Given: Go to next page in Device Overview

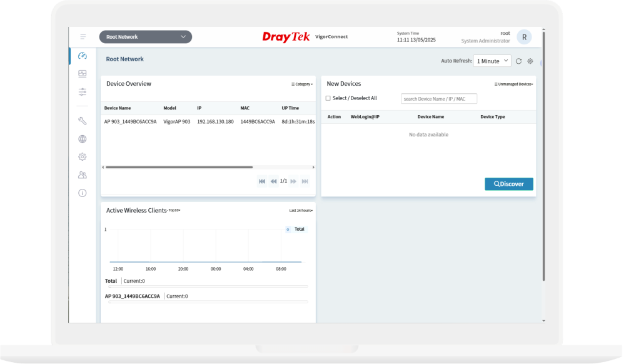Looking at the screenshot, I should coord(293,181).
